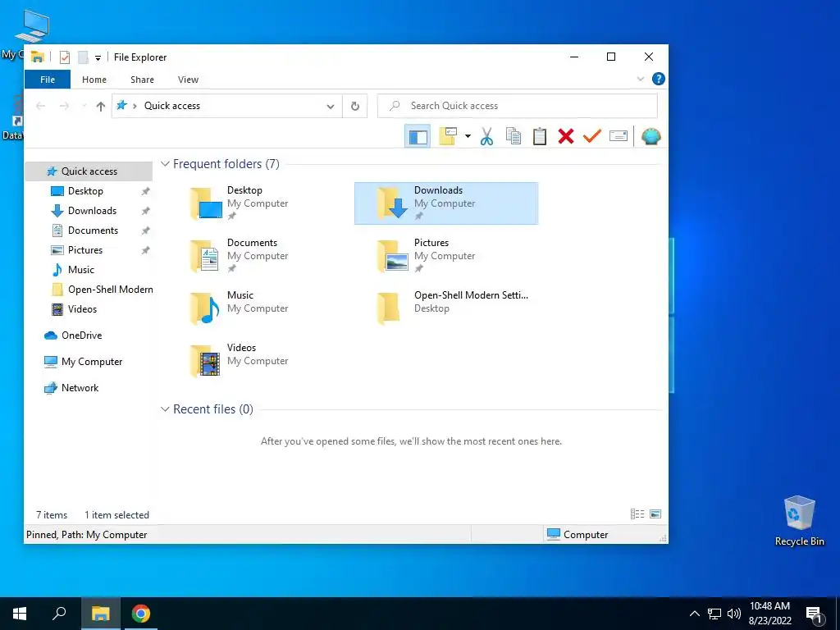Viewport: 840px width, 630px height.
Task: Open the Windows Start menu
Action: 20,614
